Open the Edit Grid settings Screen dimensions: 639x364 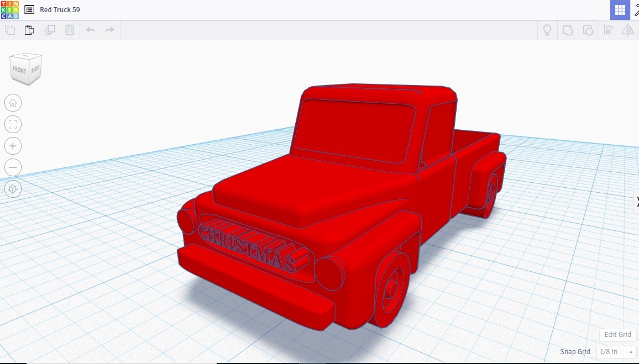618,334
